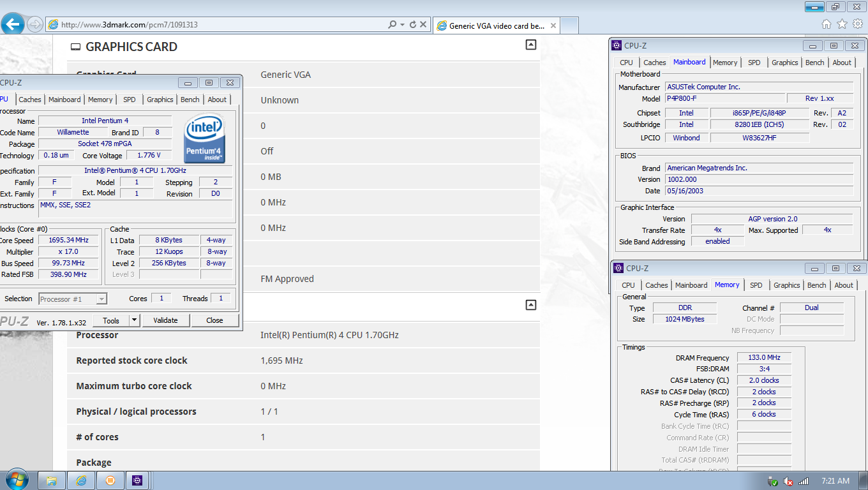Open SPD tab in top-right CPU-Z window
868x490 pixels.
754,63
